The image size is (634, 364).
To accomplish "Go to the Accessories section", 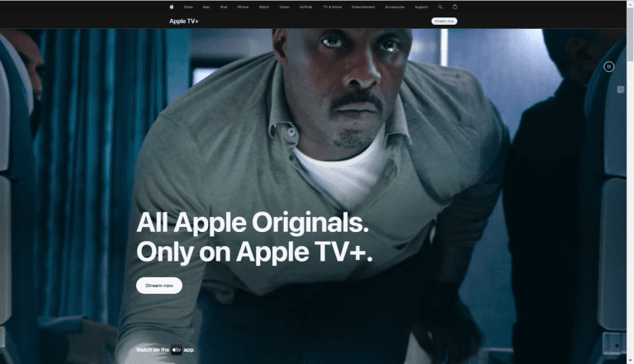I will (x=395, y=7).
